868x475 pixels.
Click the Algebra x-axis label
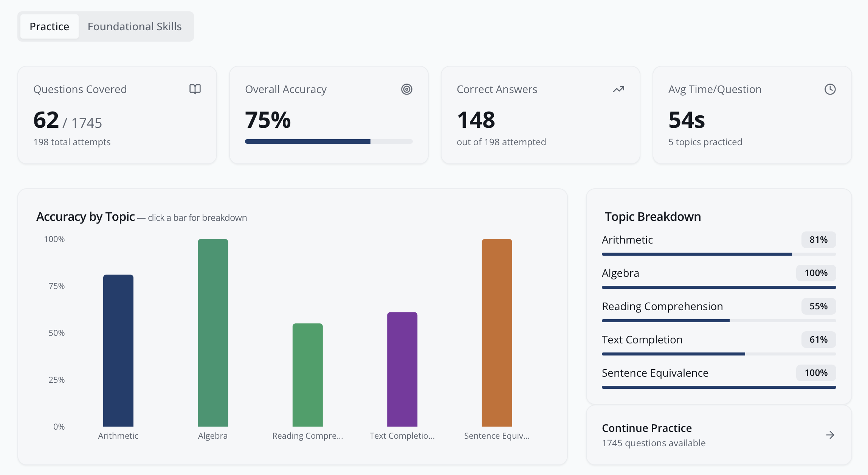pyautogui.click(x=213, y=436)
